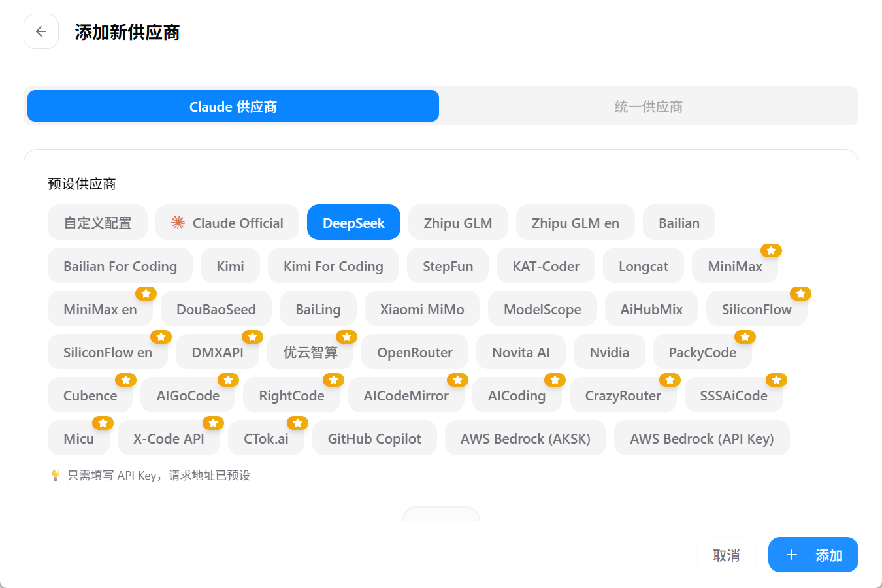Click the 添加新供应商 page title
The width and height of the screenshot is (882, 588).
[x=127, y=31]
